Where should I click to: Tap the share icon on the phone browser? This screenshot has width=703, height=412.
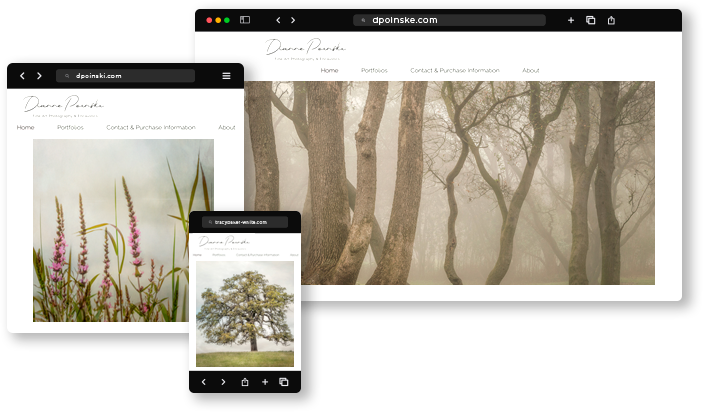[245, 382]
